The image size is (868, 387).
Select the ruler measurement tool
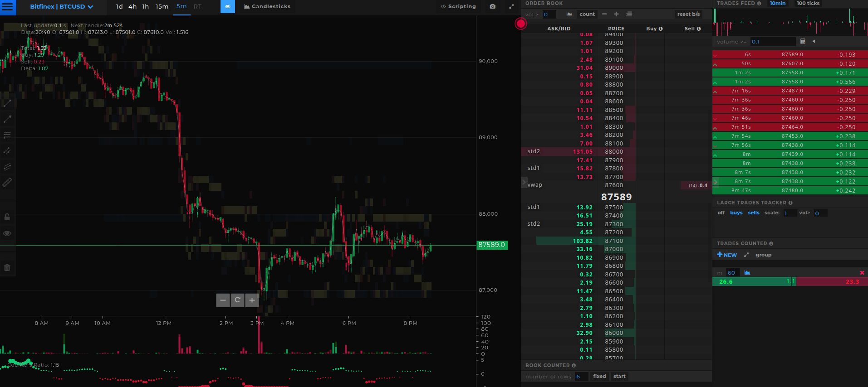pos(7,183)
